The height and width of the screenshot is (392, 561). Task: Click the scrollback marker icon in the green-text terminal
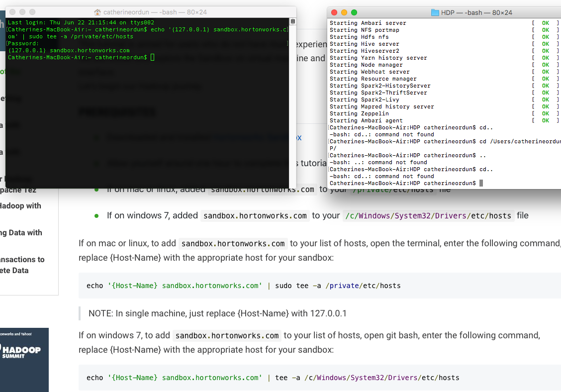(292, 21)
